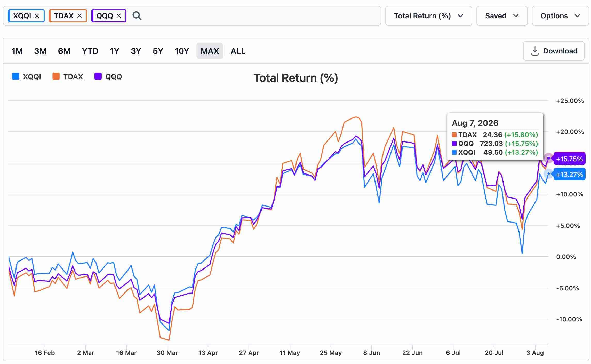Click the '+25.00%' y-axis label
The height and width of the screenshot is (364, 591).
tap(570, 101)
